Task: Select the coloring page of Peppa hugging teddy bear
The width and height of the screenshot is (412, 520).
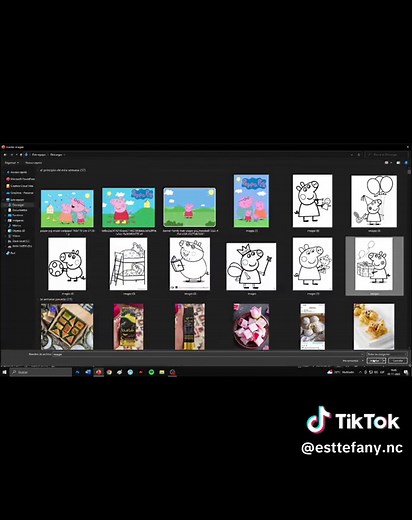Action: [312, 264]
